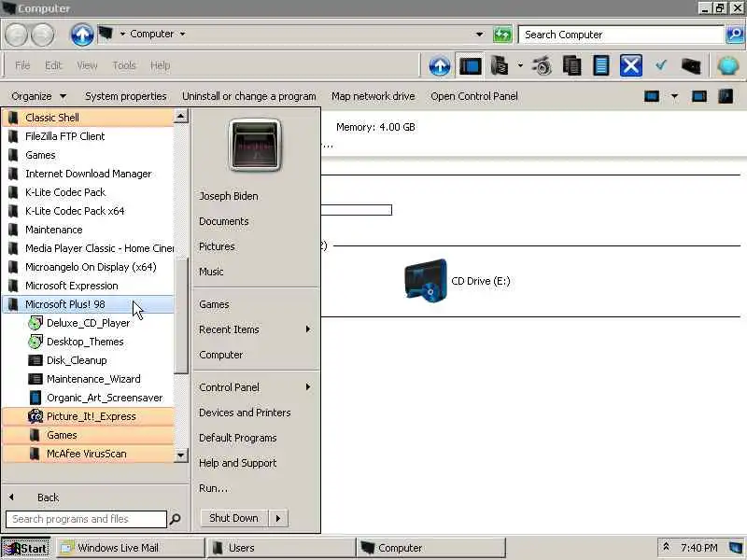Click Open Control Panel

474,96
